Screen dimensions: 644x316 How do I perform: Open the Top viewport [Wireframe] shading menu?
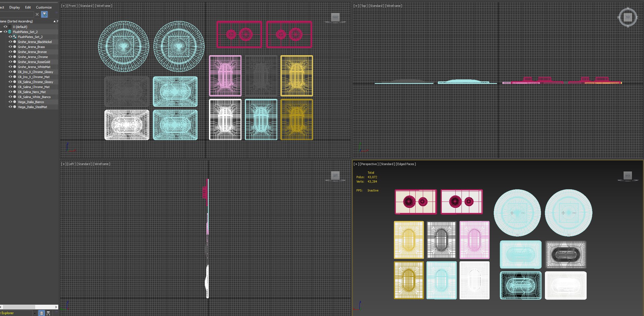pyautogui.click(x=393, y=6)
